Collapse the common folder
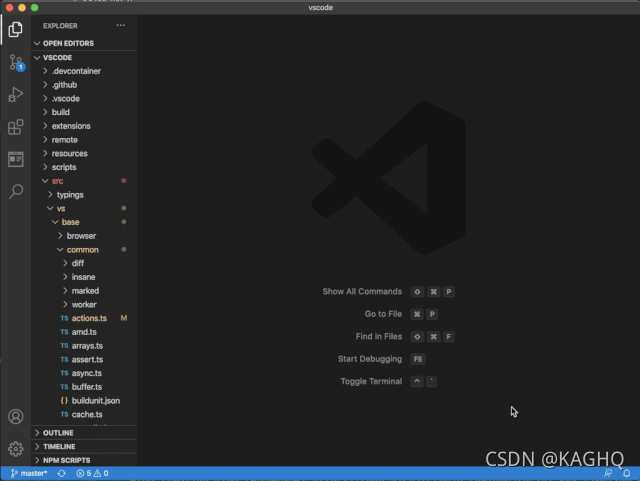Screen dimensions: 640x481 pos(84,249)
